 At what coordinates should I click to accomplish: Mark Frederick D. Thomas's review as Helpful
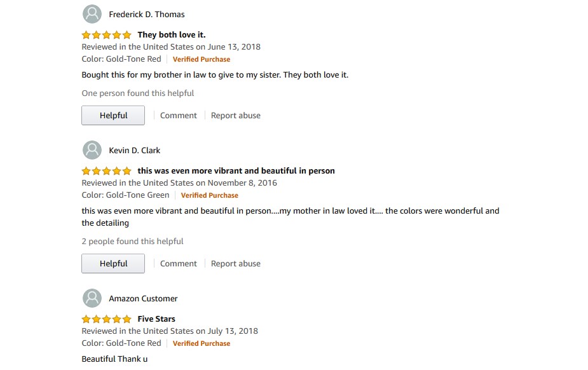click(x=113, y=115)
